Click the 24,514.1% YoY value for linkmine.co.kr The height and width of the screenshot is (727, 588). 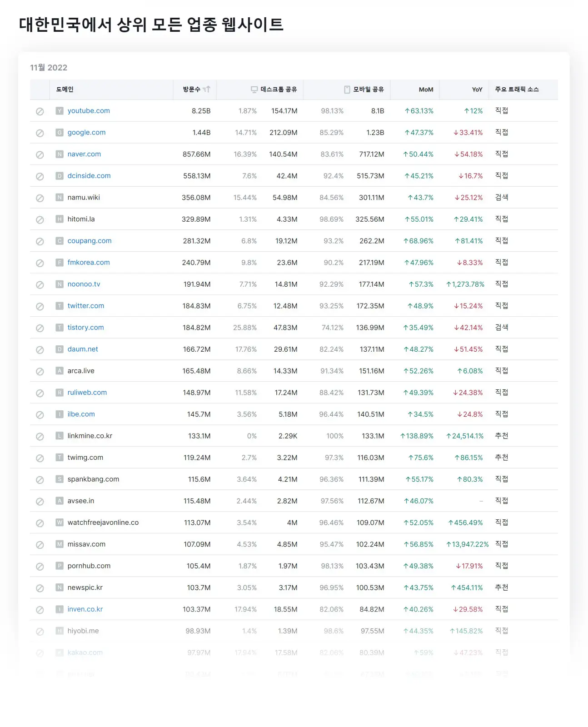click(465, 436)
